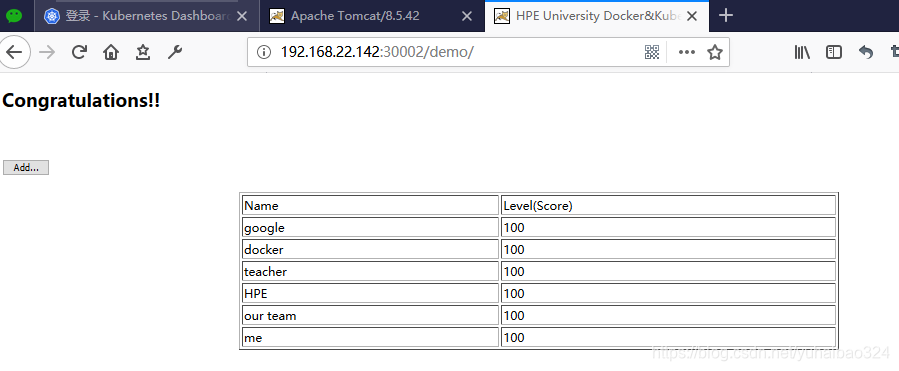The width and height of the screenshot is (899, 371).
Task: Show site information icon in address bar
Action: pyautogui.click(x=264, y=52)
